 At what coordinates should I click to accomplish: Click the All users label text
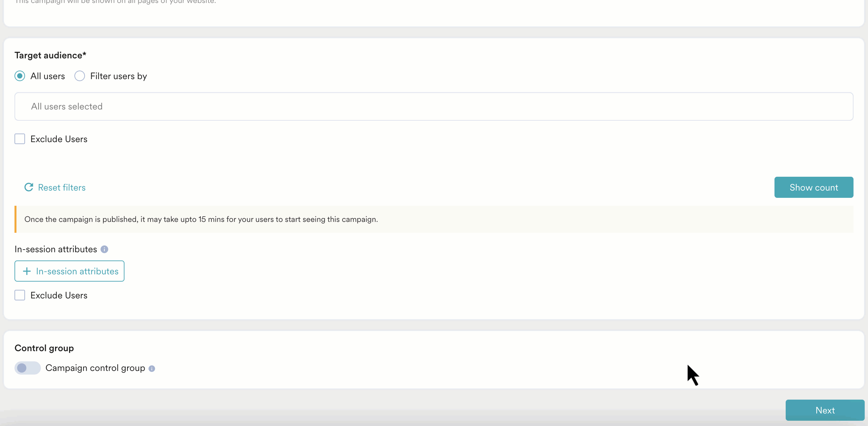[47, 76]
